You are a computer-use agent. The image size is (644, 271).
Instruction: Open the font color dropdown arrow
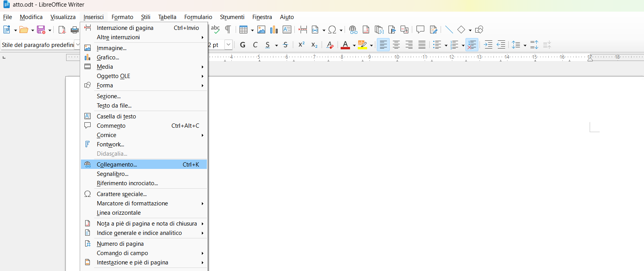[x=354, y=45]
